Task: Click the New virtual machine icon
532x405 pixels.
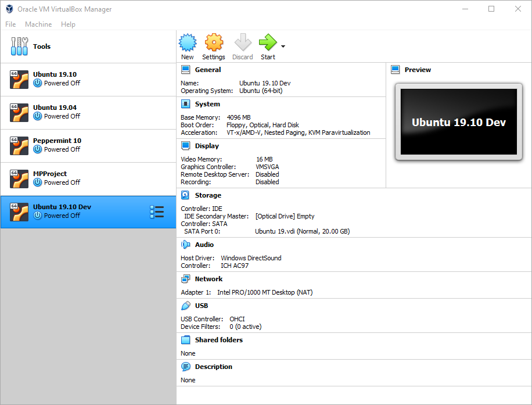Action: (188, 42)
